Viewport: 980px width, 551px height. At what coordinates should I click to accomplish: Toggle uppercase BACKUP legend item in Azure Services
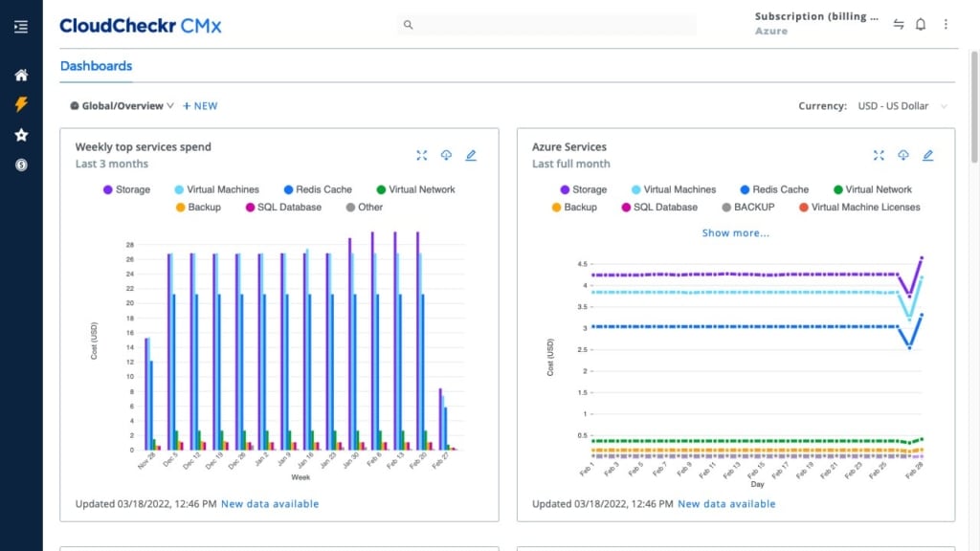(x=748, y=207)
